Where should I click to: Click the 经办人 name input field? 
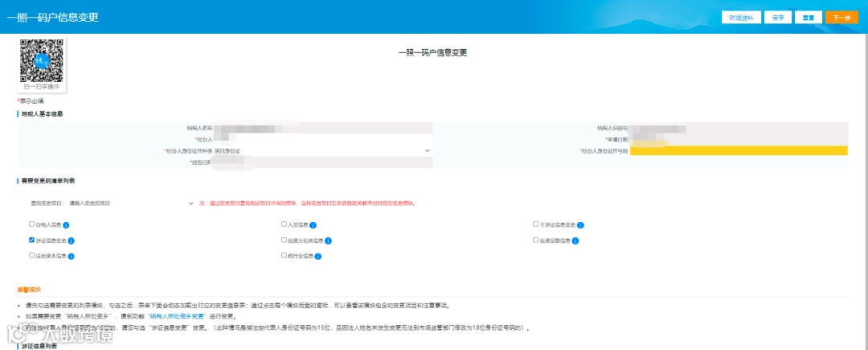(x=323, y=139)
